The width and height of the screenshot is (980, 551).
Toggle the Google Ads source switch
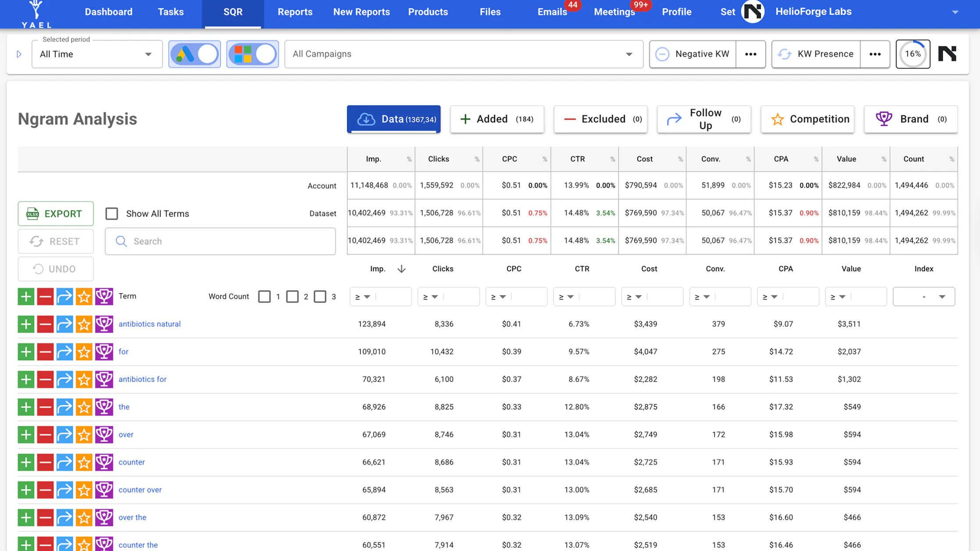(x=195, y=54)
